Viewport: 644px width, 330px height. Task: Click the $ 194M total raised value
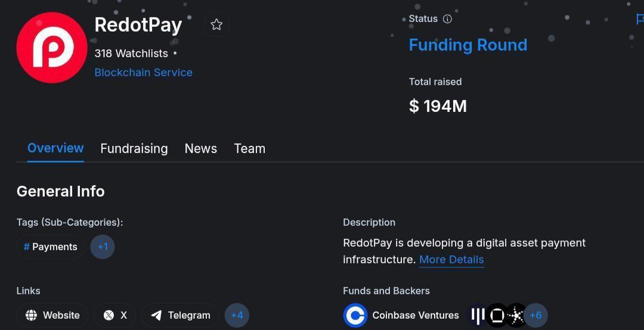[x=438, y=106]
